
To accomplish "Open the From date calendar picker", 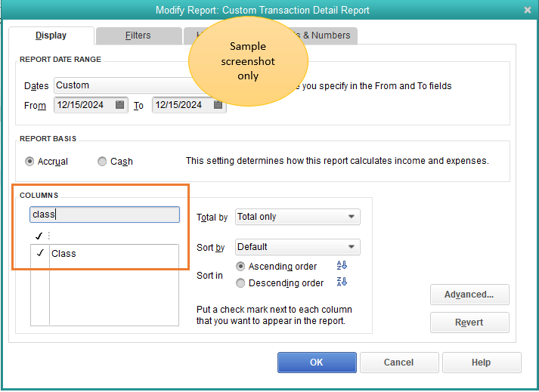I will click(120, 106).
